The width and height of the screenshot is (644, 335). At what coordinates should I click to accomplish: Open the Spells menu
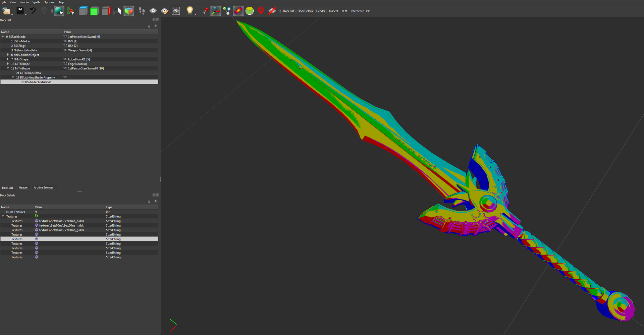(x=36, y=2)
